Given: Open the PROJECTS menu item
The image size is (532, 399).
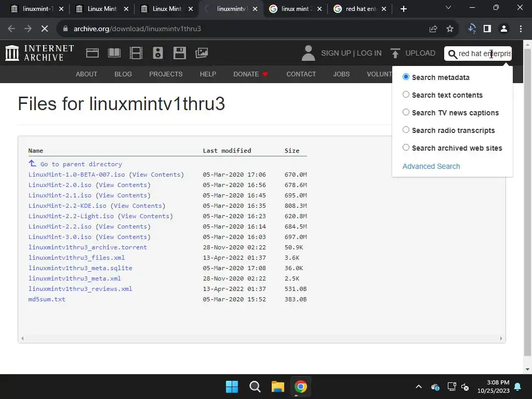Looking at the screenshot, I should click(166, 74).
